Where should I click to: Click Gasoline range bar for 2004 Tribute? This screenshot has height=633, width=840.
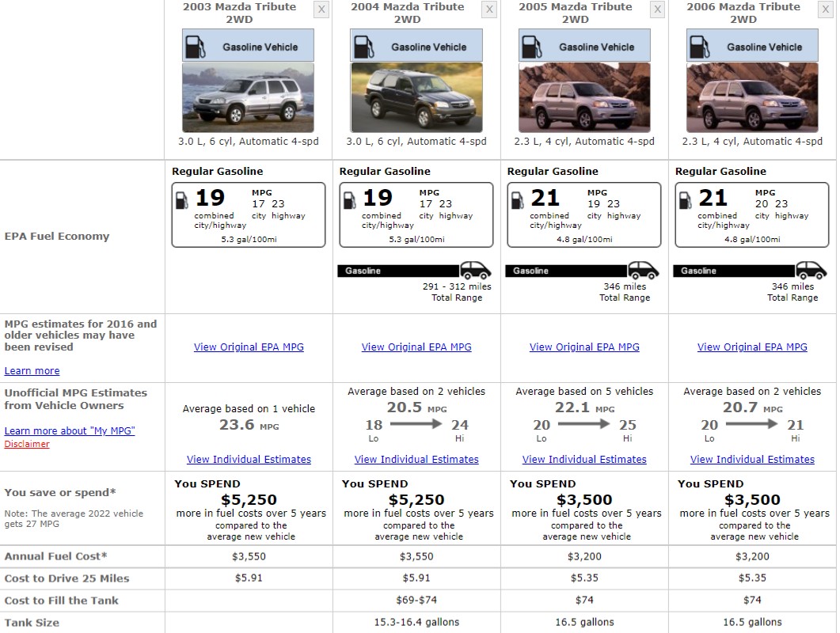tap(399, 271)
